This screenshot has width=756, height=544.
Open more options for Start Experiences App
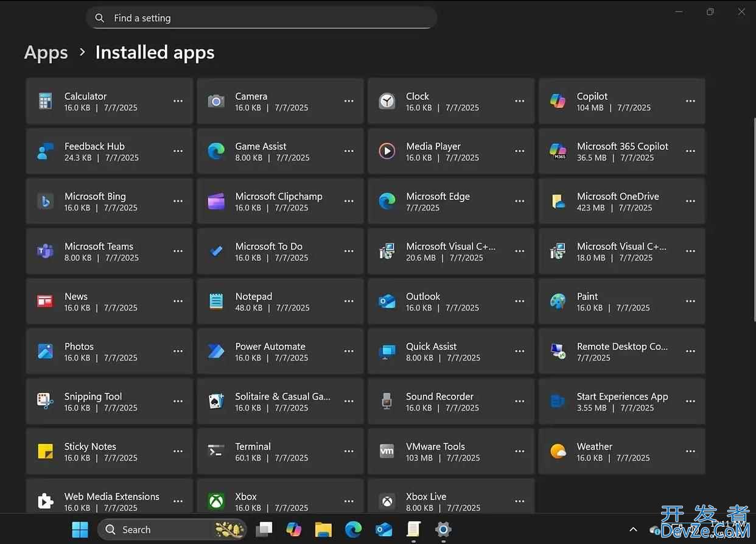690,401
